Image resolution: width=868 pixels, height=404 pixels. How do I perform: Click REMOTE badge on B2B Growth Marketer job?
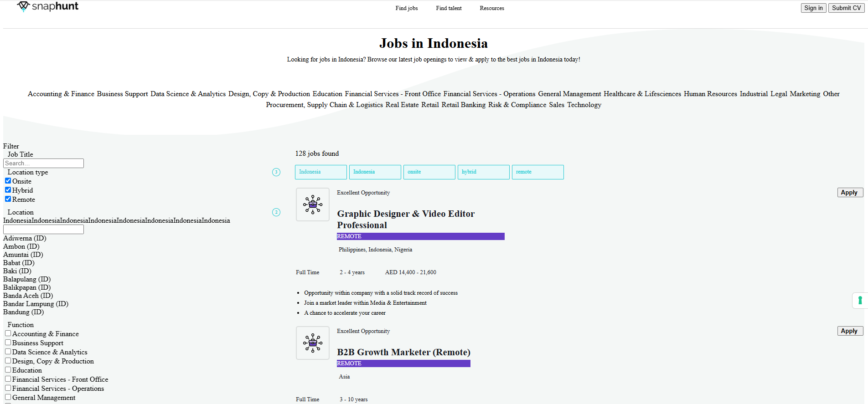click(x=403, y=363)
